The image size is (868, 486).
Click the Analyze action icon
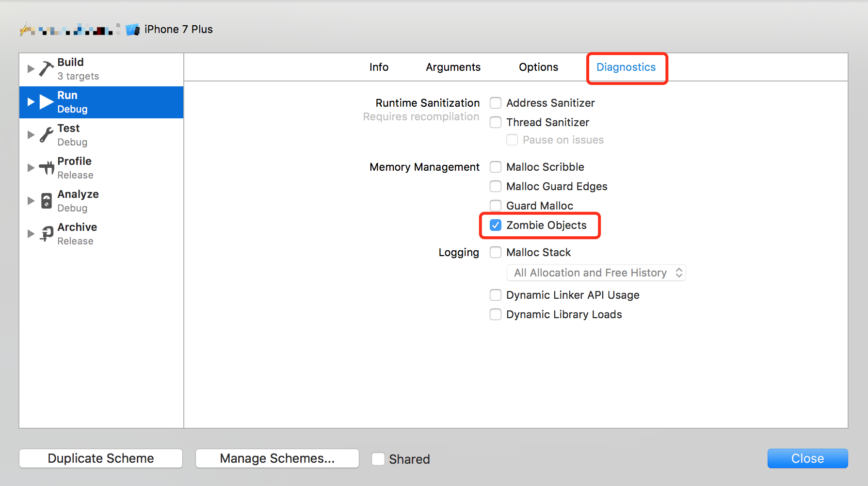pos(47,201)
